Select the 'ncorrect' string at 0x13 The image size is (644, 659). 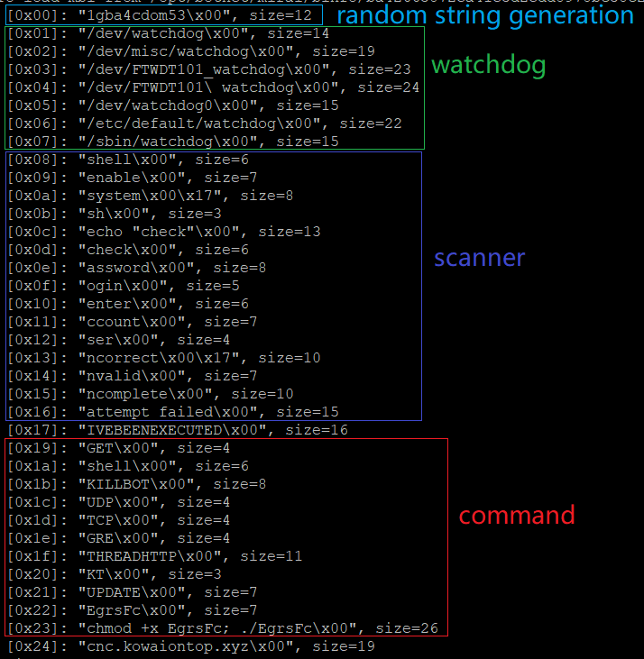[164, 358]
